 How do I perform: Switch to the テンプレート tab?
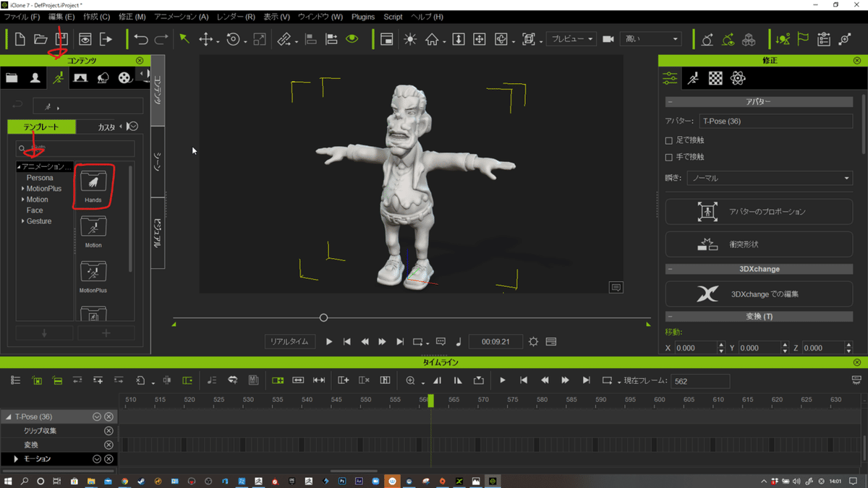41,127
